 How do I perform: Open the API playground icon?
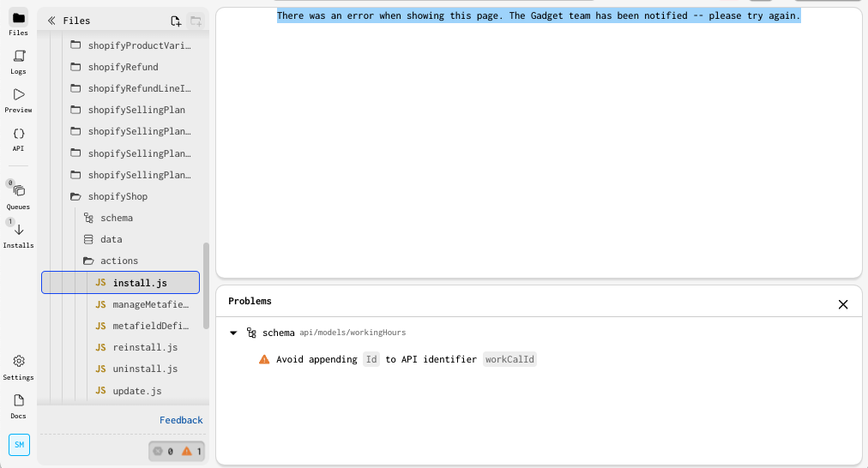point(19,134)
